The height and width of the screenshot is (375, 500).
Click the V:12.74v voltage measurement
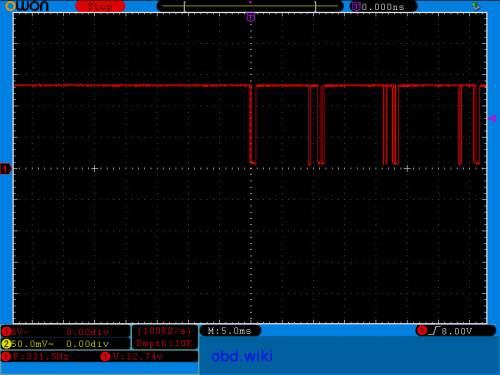point(137,357)
